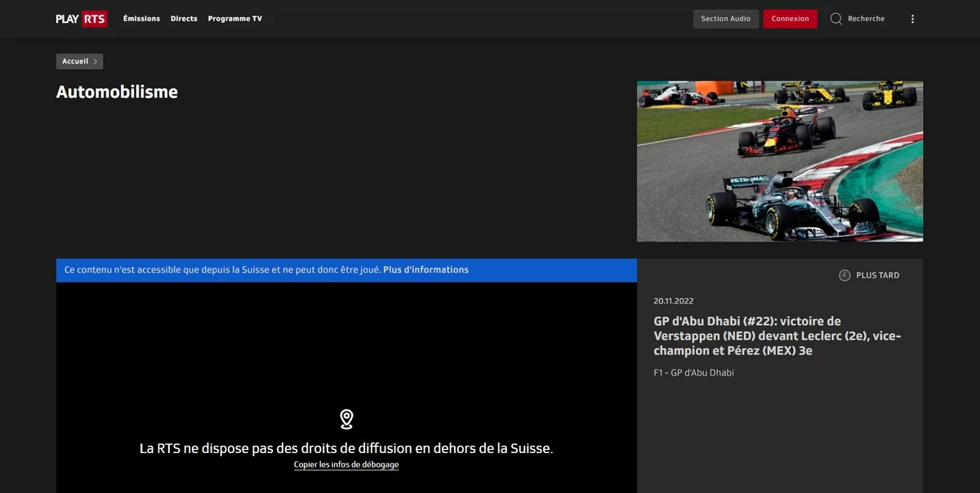Click the blue Swiss-only access banner text
This screenshot has width=980, height=493.
tap(222, 270)
